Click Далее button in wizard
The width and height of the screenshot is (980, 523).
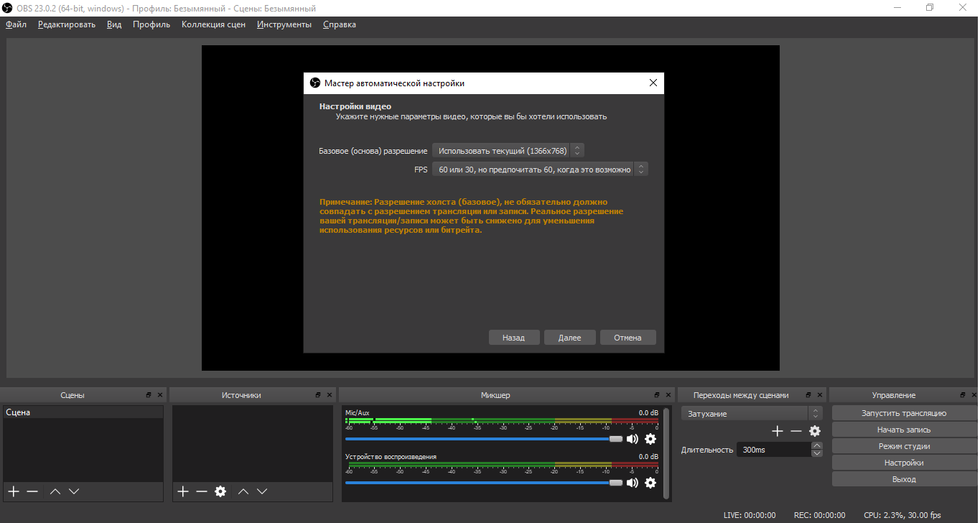coord(570,338)
